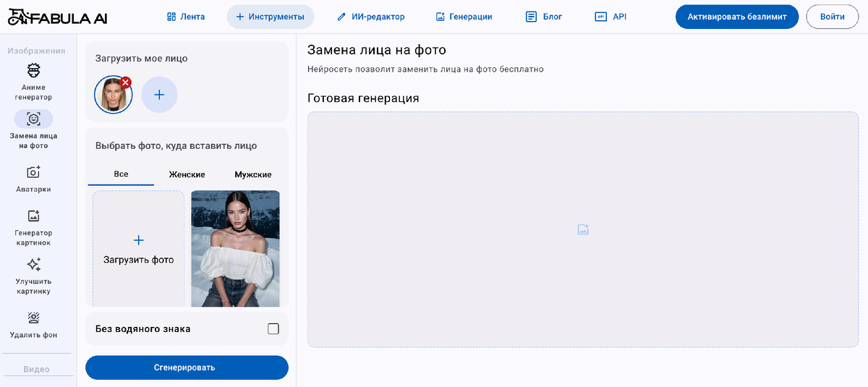Switch to the Женские tab
This screenshot has width=868, height=387.
click(187, 174)
